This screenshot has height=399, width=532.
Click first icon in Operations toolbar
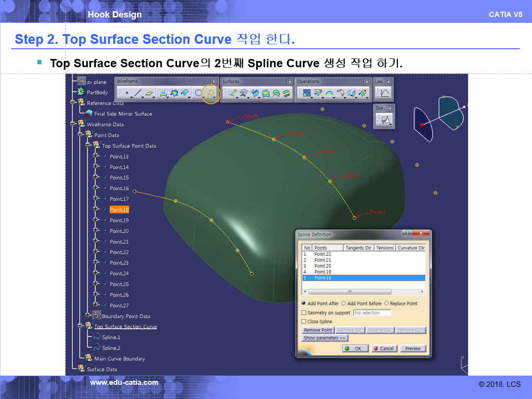coord(307,93)
